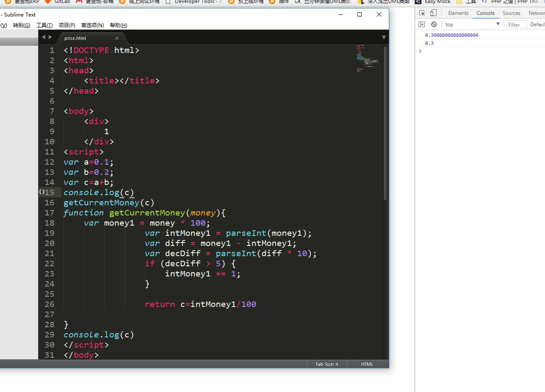Click the Sublime minimap preview
Screen dimensions: 545x392
tap(367, 58)
